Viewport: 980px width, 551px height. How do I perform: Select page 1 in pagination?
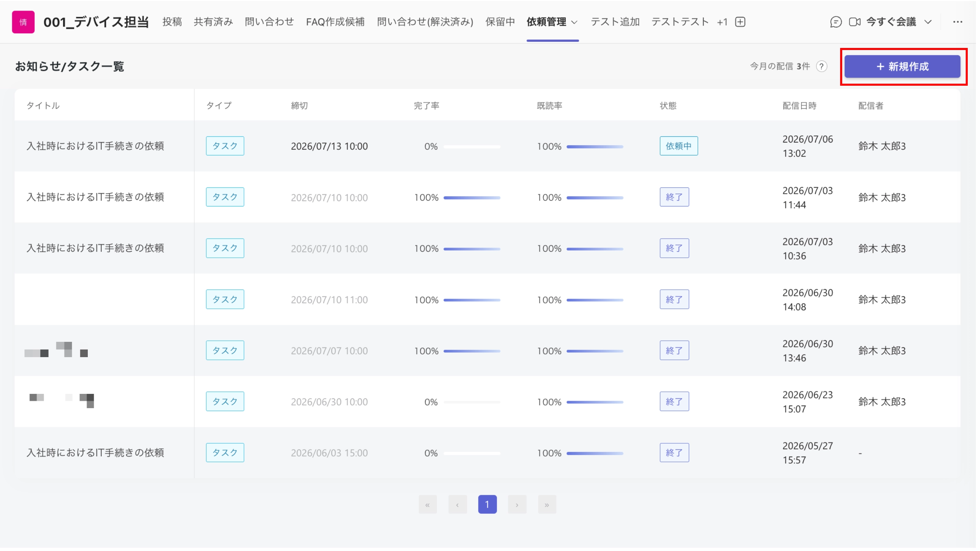[x=487, y=505]
